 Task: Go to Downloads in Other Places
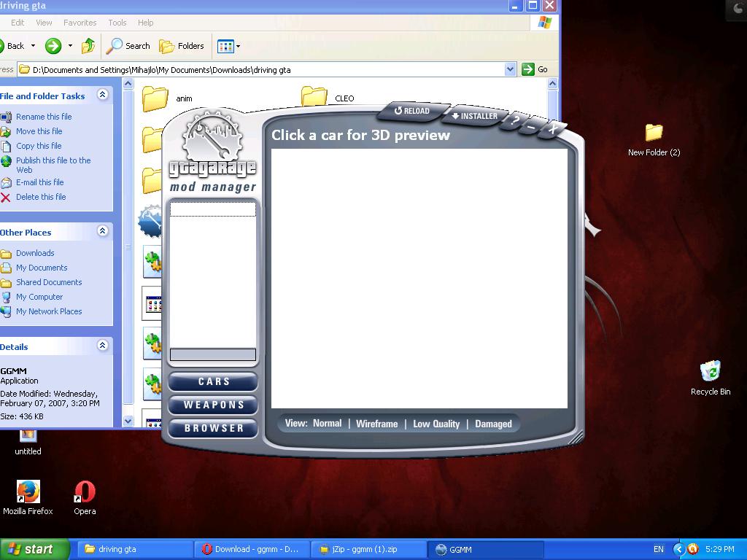point(35,253)
